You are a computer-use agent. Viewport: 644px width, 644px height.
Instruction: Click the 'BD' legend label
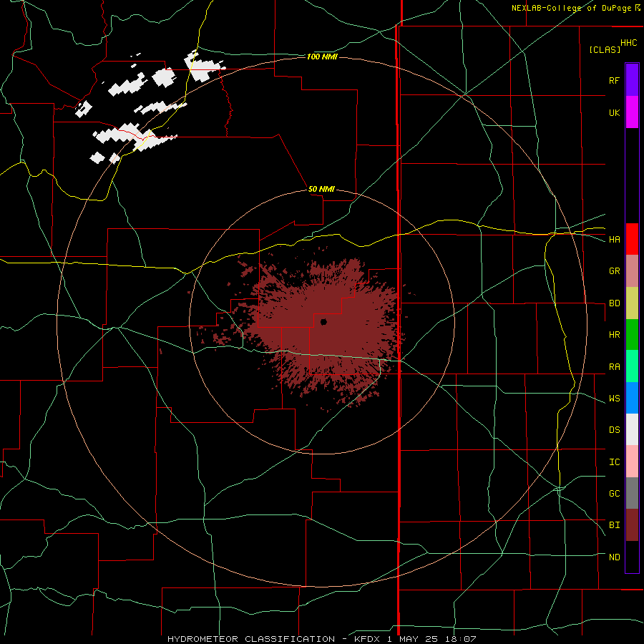click(614, 303)
